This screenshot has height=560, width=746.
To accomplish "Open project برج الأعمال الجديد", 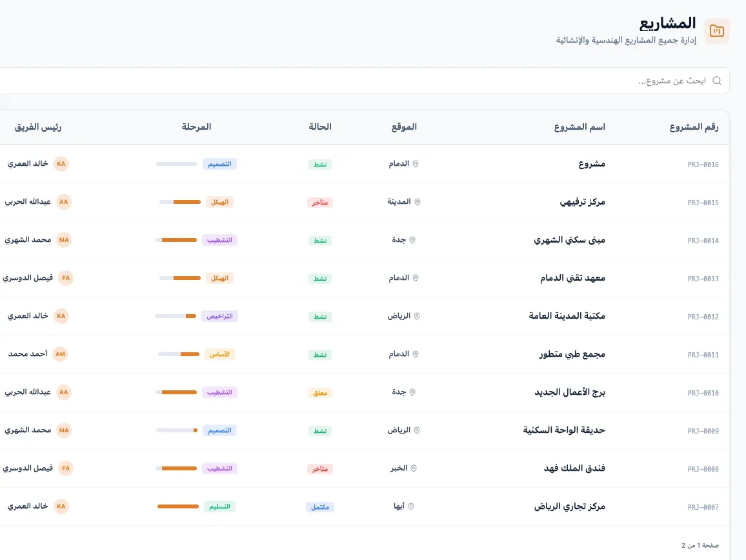I will (x=569, y=392).
